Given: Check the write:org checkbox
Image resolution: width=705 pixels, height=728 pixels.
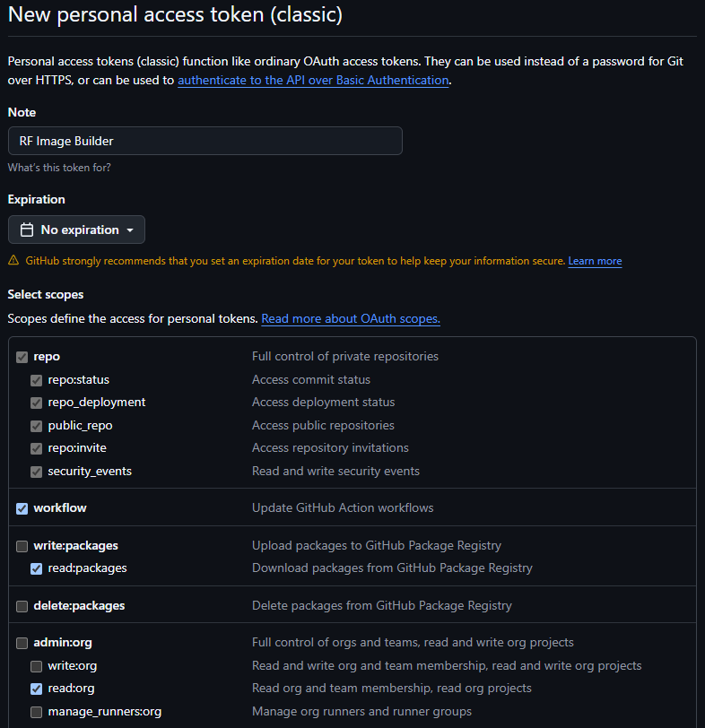Looking at the screenshot, I should point(37,666).
